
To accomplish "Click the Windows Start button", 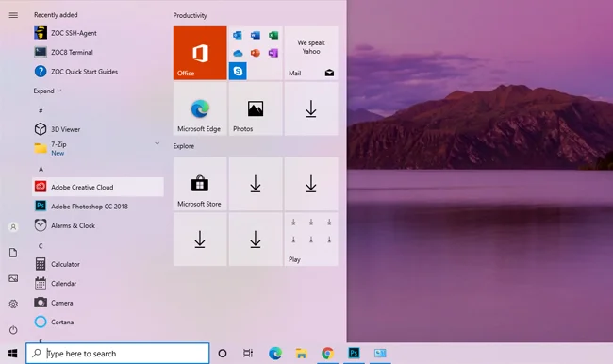I will tap(12, 354).
